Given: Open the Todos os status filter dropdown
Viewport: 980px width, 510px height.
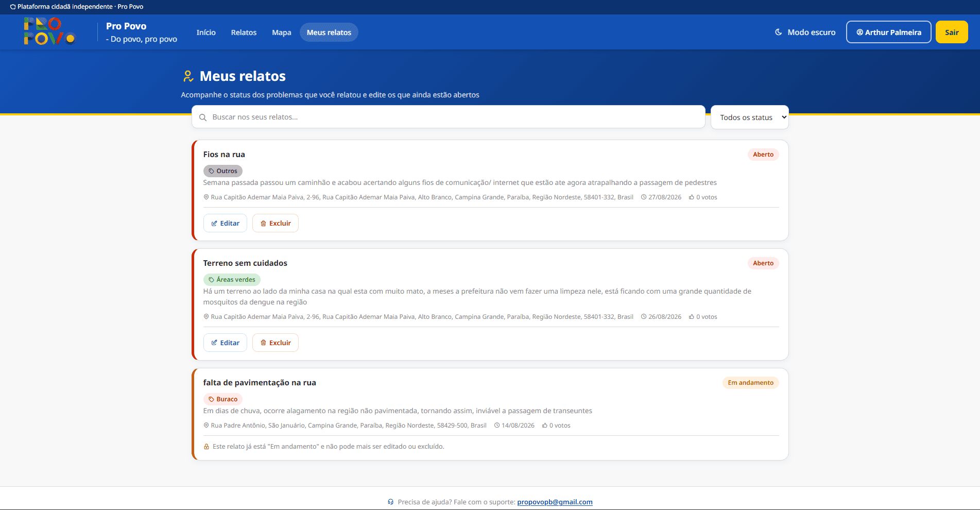Looking at the screenshot, I should (750, 117).
